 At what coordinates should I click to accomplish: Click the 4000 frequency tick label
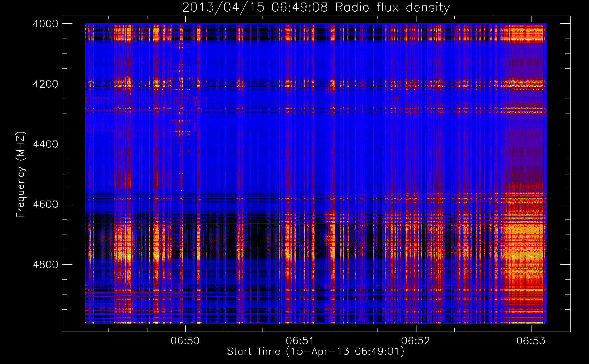46,24
